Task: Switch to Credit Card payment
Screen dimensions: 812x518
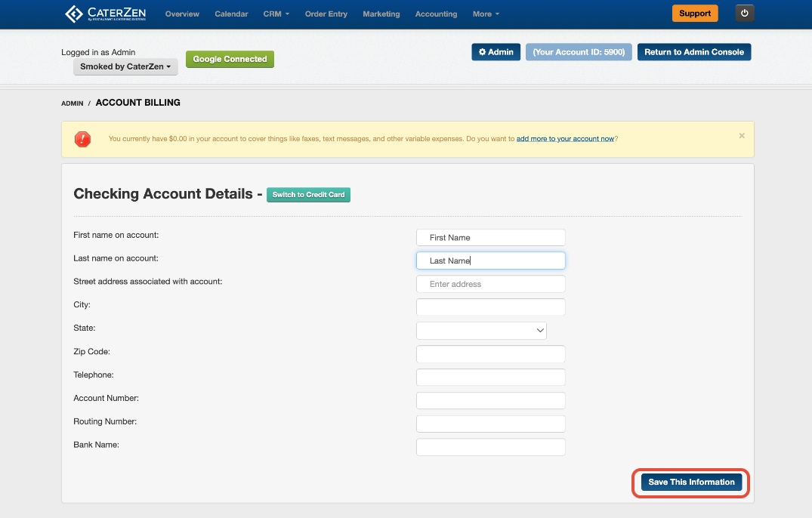Action: click(308, 195)
